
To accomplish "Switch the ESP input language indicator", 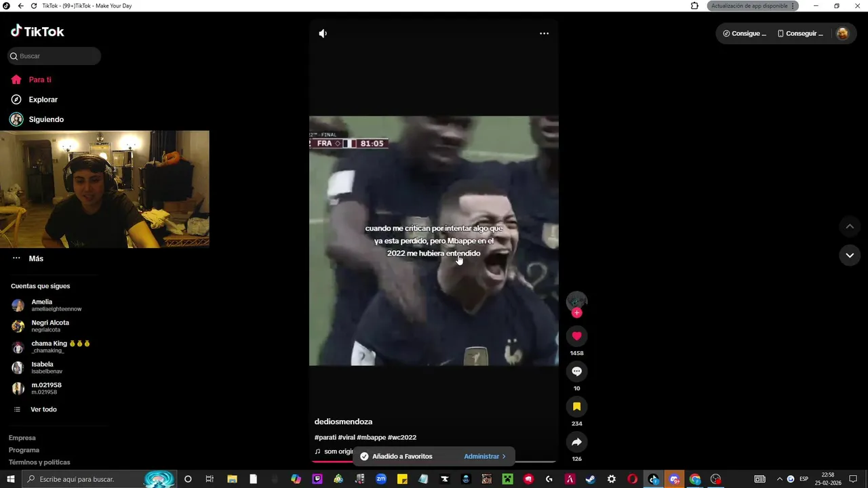I will click(x=804, y=479).
